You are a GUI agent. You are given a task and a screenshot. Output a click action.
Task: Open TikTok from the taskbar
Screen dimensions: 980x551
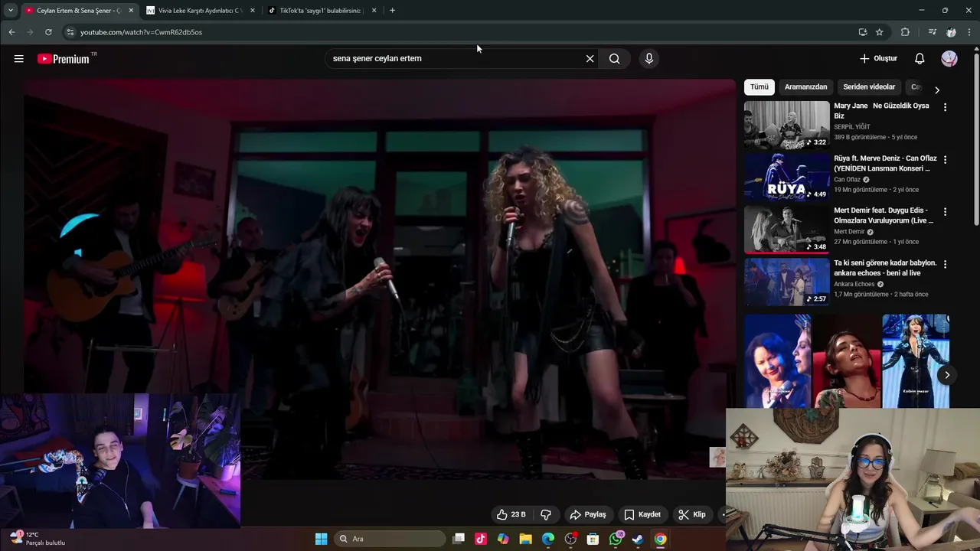tap(481, 539)
